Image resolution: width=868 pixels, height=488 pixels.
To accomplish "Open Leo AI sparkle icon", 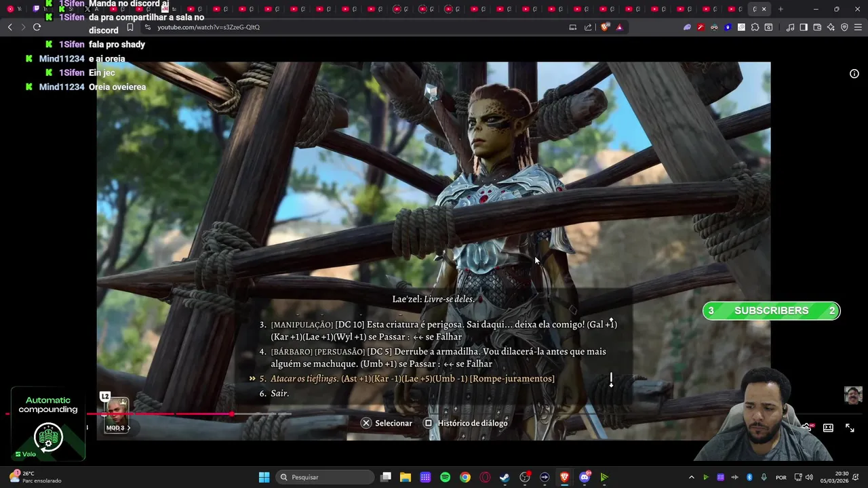I will 831,27.
